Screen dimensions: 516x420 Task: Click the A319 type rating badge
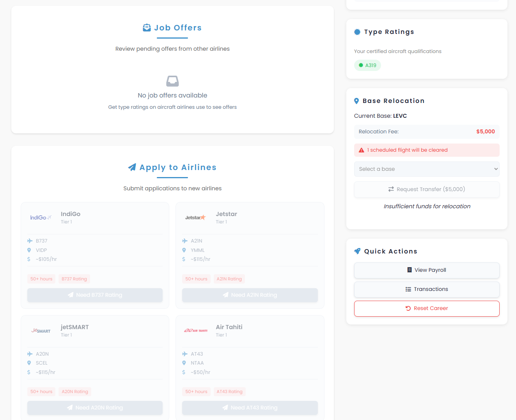(367, 66)
